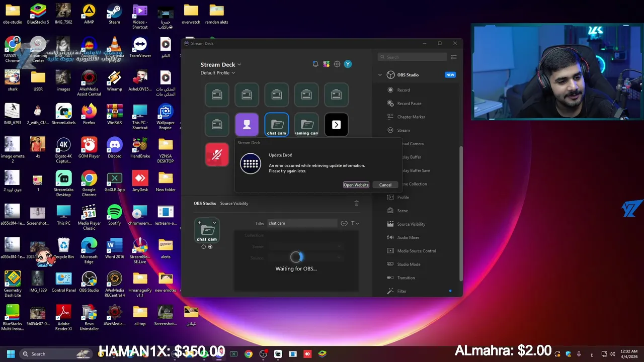Click the actions list scrollbar
Screen dimensions: 644x362
tap(461, 213)
